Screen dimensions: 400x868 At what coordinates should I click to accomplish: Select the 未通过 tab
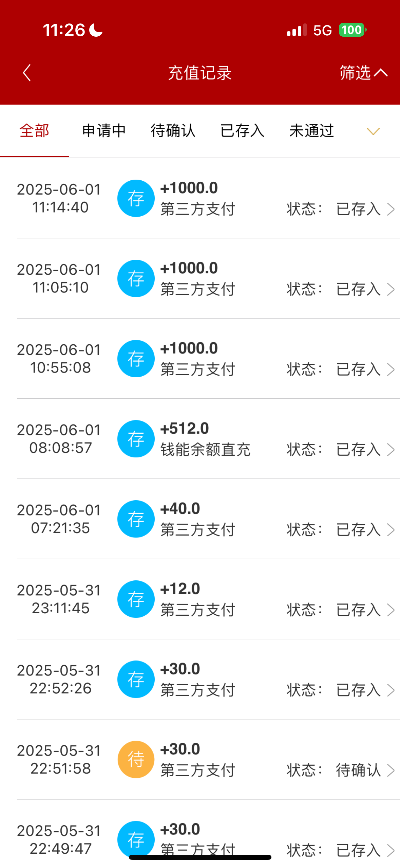click(x=311, y=131)
